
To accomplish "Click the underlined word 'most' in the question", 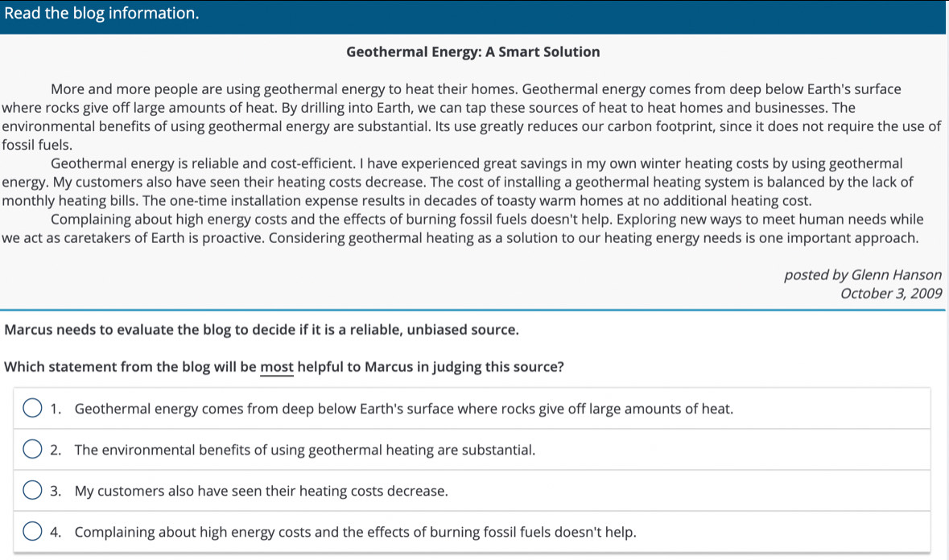I will tap(277, 368).
